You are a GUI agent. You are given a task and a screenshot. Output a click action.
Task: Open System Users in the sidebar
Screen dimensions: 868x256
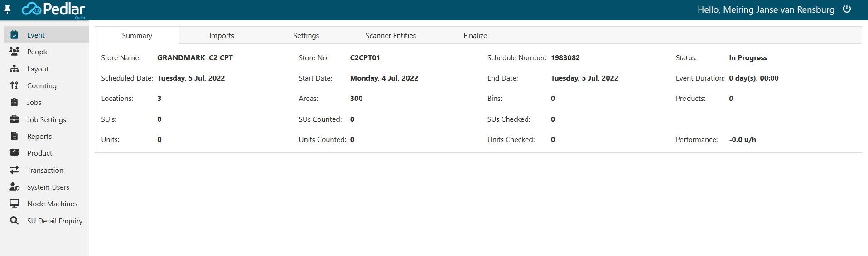[48, 187]
